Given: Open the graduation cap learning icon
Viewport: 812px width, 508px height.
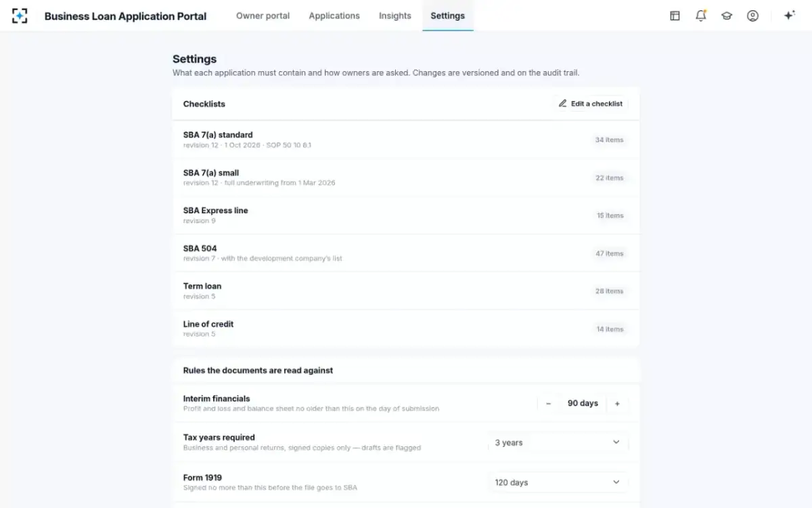Looking at the screenshot, I should [x=727, y=16].
